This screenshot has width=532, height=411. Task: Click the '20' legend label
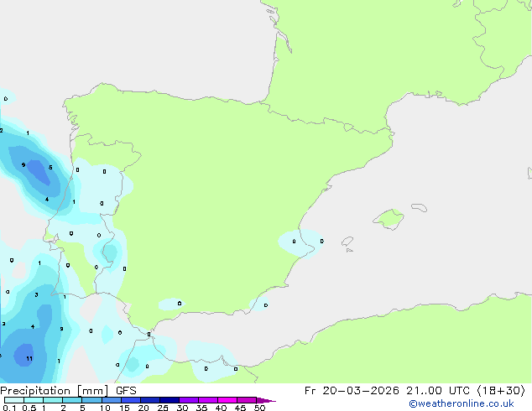pyautogui.click(x=143, y=408)
